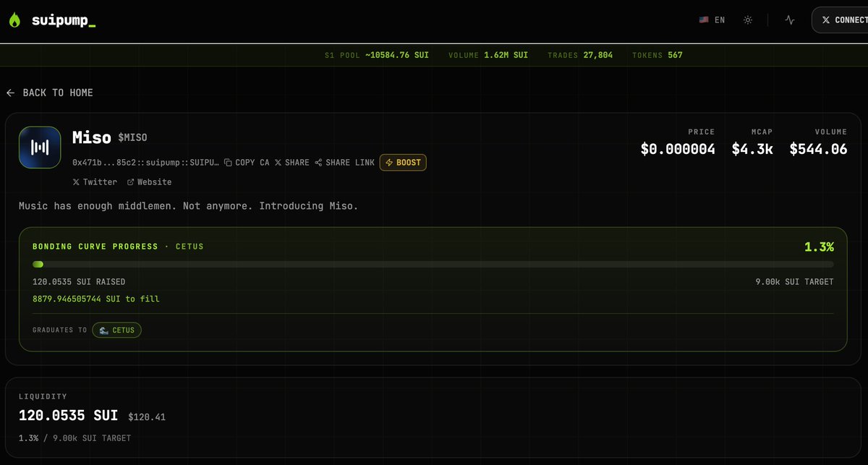The image size is (868, 465).
Task: Click the S1 POOL ~10584.76 SUI stat
Action: [376, 55]
